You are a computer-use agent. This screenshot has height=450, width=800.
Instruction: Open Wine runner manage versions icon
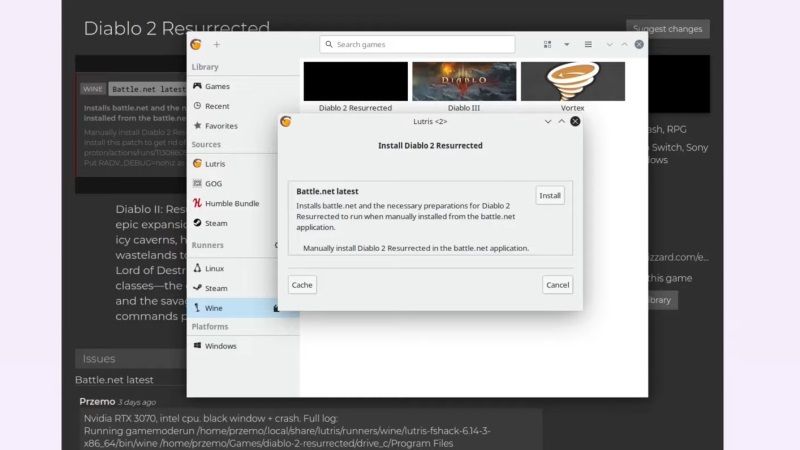click(x=276, y=308)
